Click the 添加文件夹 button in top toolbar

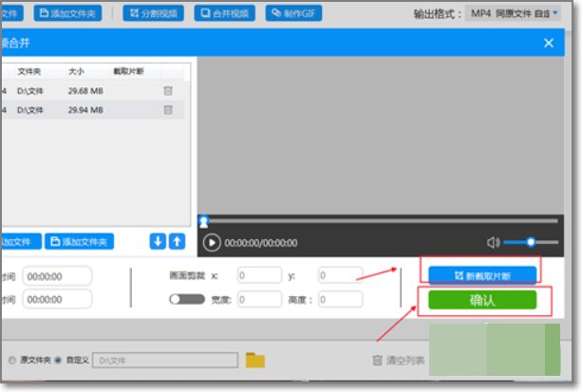coord(67,13)
